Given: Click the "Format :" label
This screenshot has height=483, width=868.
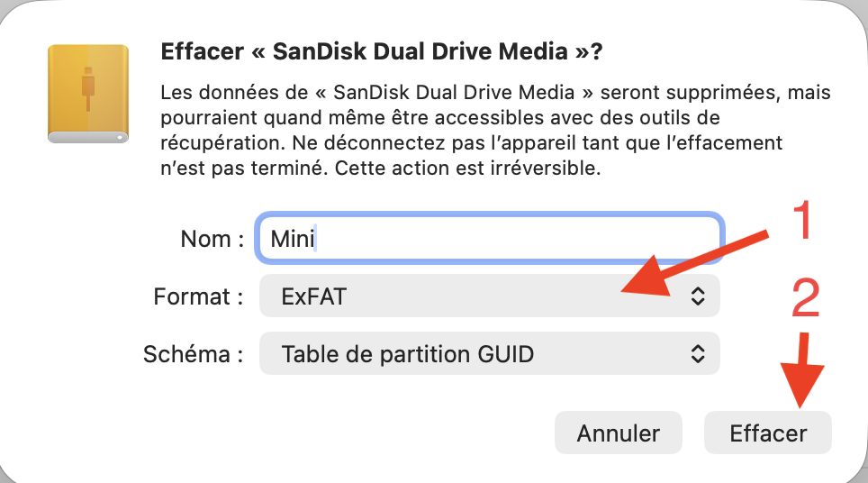Looking at the screenshot, I should pyautogui.click(x=198, y=297).
